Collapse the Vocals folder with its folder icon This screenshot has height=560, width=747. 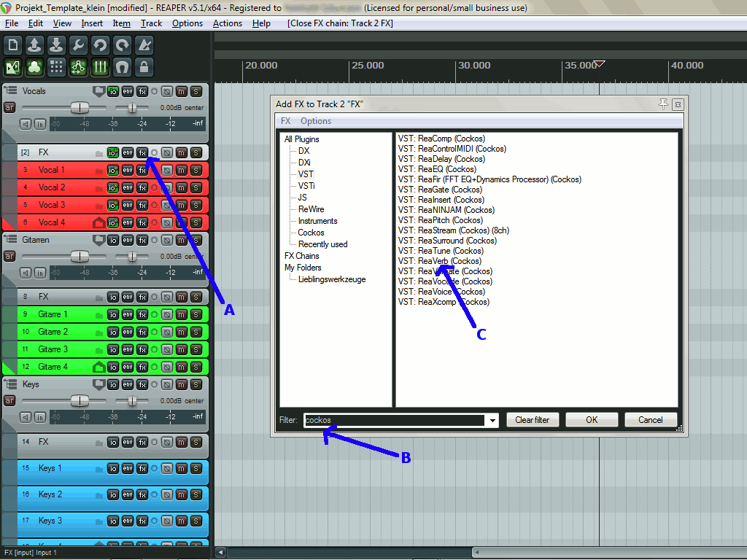pyautogui.click(x=98, y=91)
